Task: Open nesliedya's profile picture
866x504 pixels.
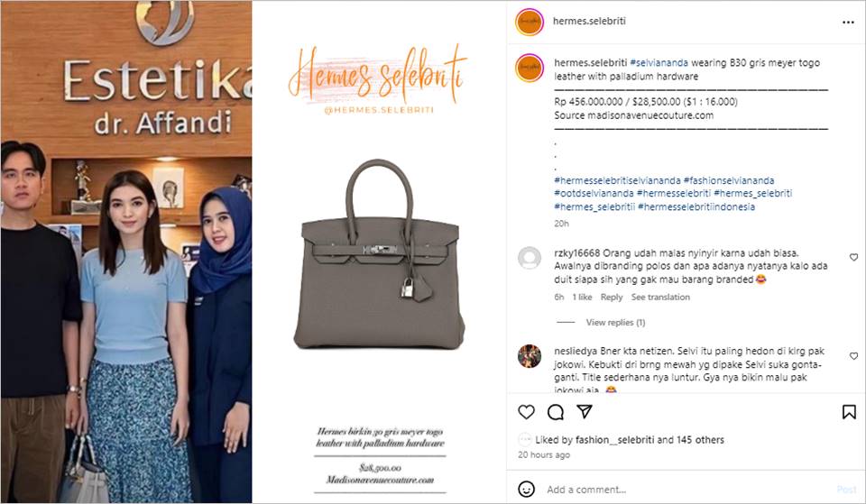Action: coord(530,356)
